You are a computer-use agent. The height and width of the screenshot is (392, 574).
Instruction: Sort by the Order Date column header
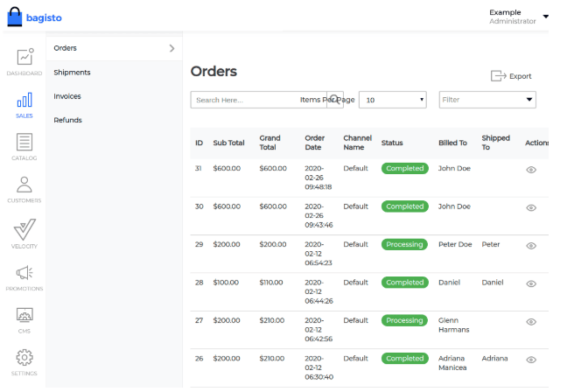click(x=314, y=143)
